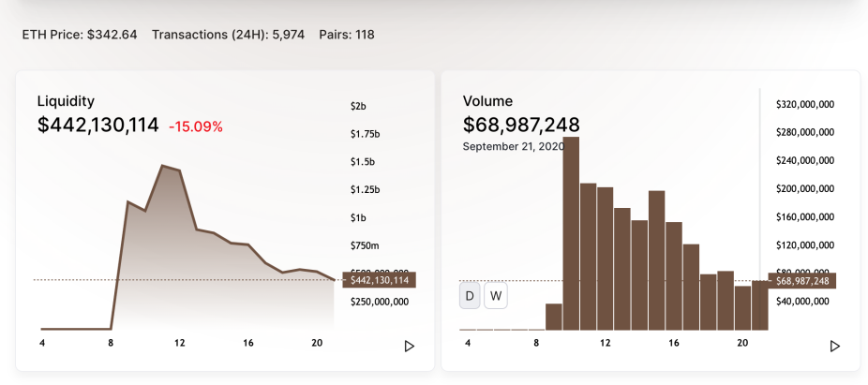The height and width of the screenshot is (385, 868).
Task: Switch Volume chart to weekly (W) view
Action: pyautogui.click(x=496, y=296)
